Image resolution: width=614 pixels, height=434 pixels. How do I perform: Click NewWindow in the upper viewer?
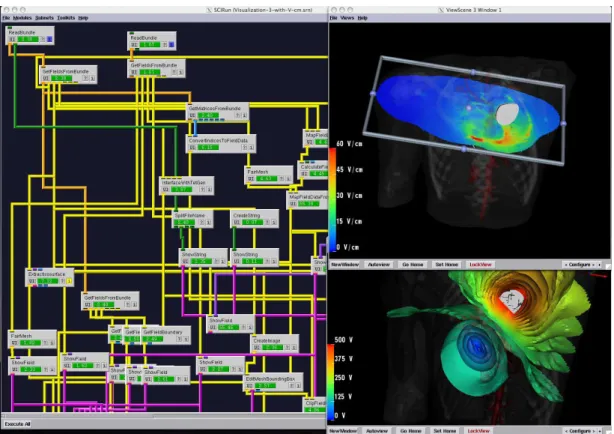tap(345, 265)
